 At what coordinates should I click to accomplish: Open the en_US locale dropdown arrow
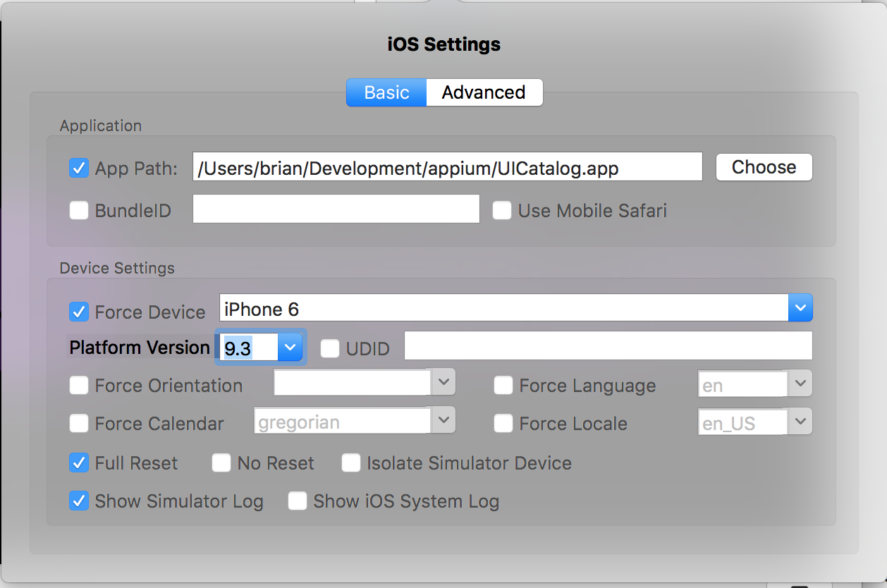[800, 421]
